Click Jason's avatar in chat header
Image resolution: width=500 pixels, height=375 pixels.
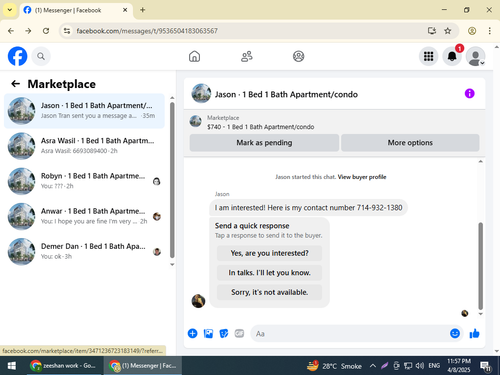click(201, 93)
